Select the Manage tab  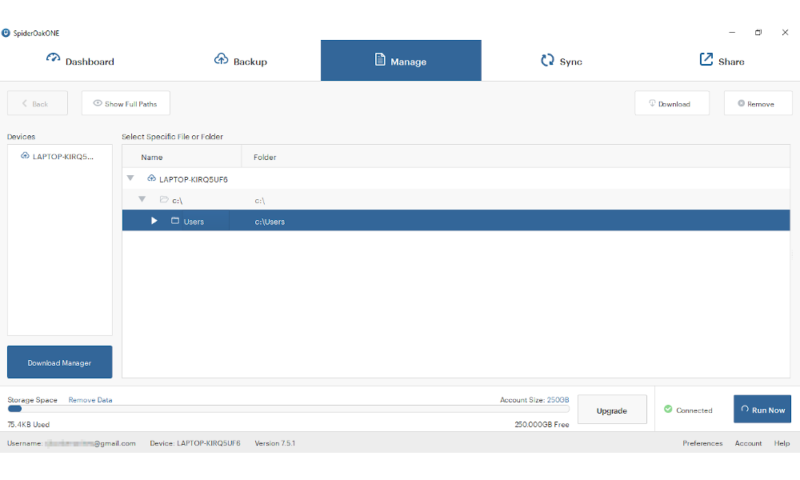pyautogui.click(x=401, y=61)
